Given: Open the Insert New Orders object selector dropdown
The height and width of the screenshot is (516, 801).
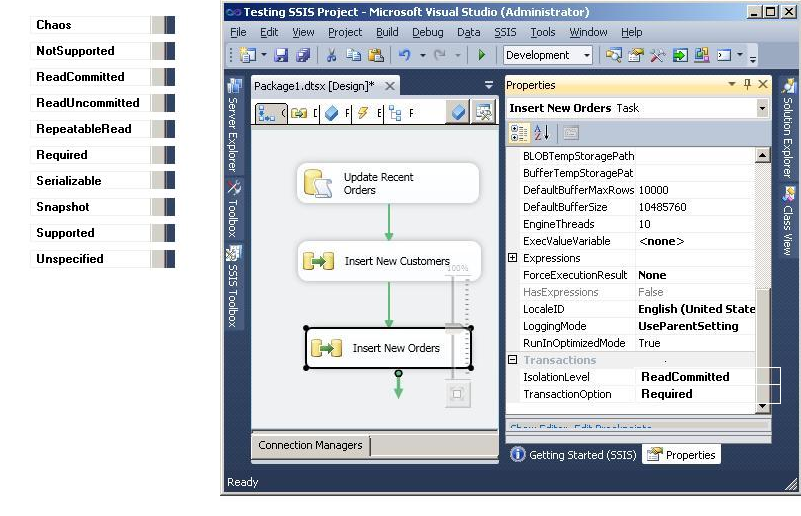Looking at the screenshot, I should pyautogui.click(x=762, y=108).
